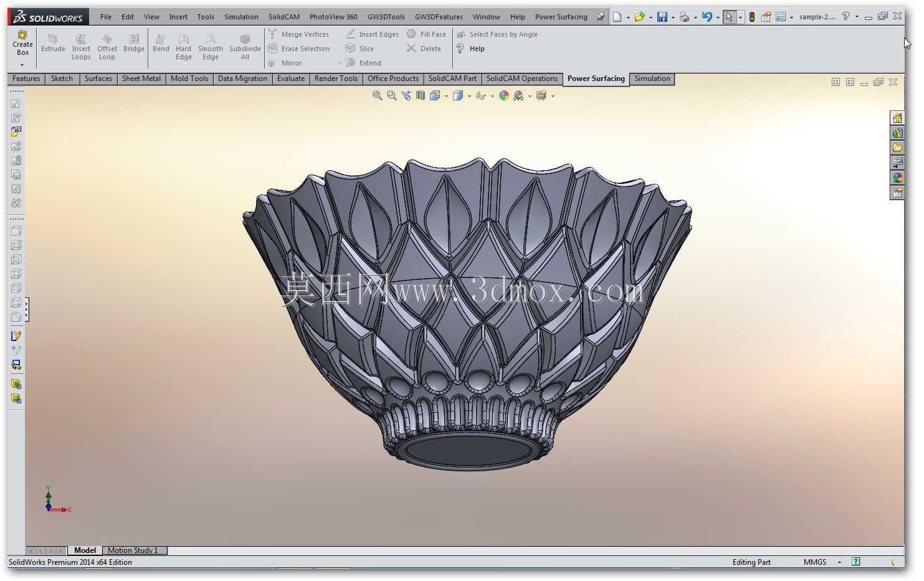Click the Insert Loops tool
This screenshot has height=581, width=924.
point(81,47)
